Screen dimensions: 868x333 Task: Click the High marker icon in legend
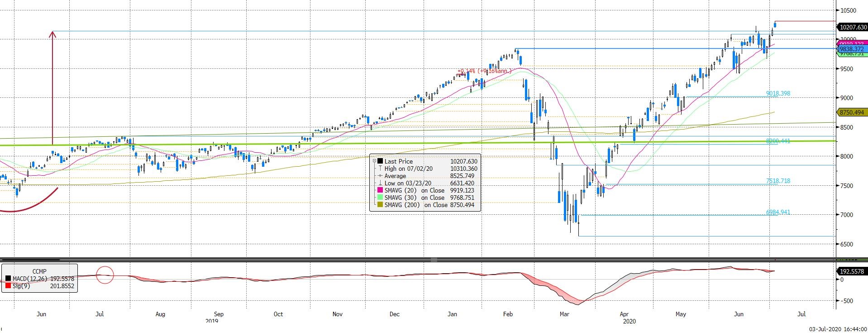click(380, 169)
